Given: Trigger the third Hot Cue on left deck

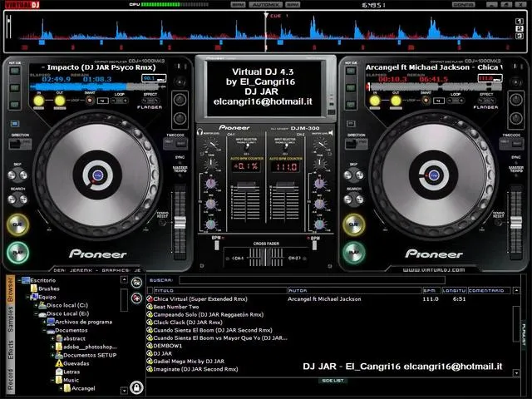Looking at the screenshot, I should pyautogui.click(x=15, y=105).
